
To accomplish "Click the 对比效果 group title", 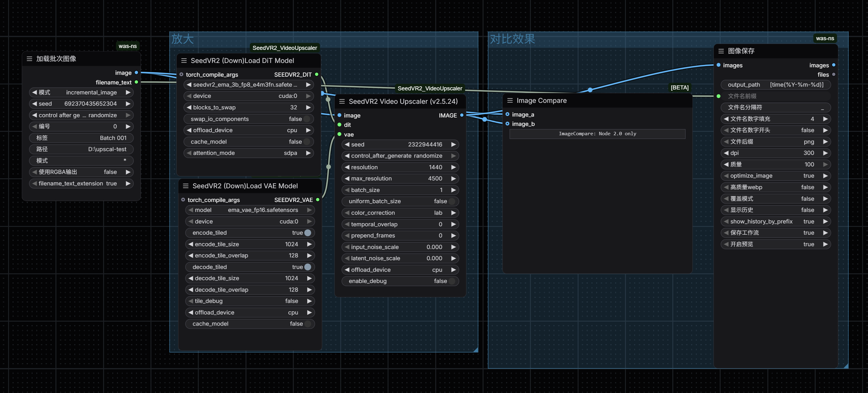I will pos(512,39).
